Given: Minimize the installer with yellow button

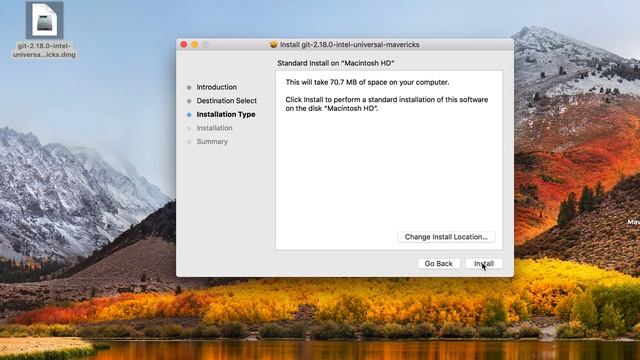Looking at the screenshot, I should (x=195, y=44).
